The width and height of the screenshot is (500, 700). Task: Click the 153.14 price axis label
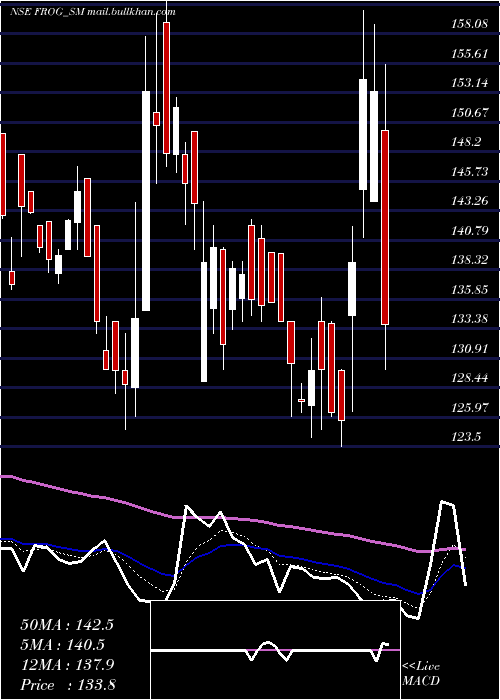(x=469, y=83)
